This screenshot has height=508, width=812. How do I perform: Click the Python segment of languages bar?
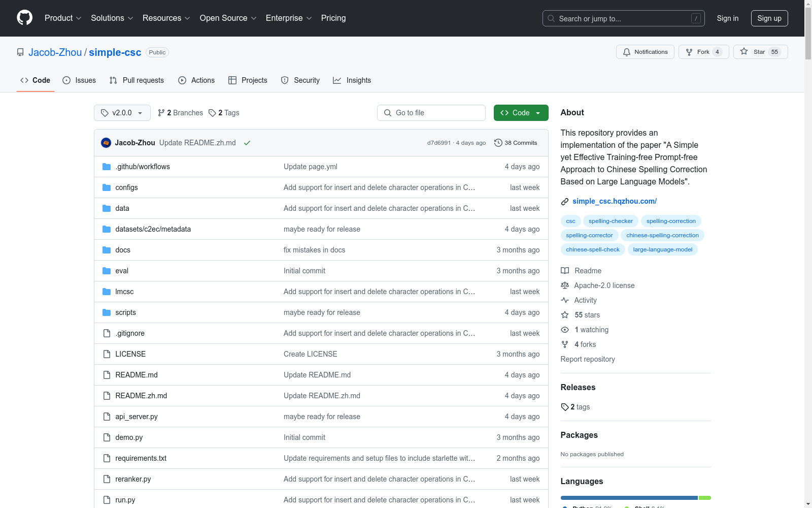tap(629, 498)
